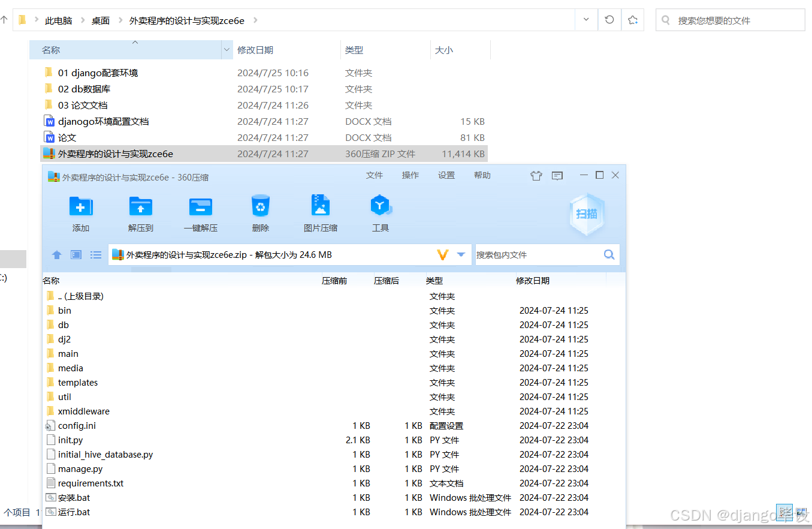Image resolution: width=812 pixels, height=529 pixels.
Task: Click the 解压到 (Extract to) icon
Action: tap(141, 206)
